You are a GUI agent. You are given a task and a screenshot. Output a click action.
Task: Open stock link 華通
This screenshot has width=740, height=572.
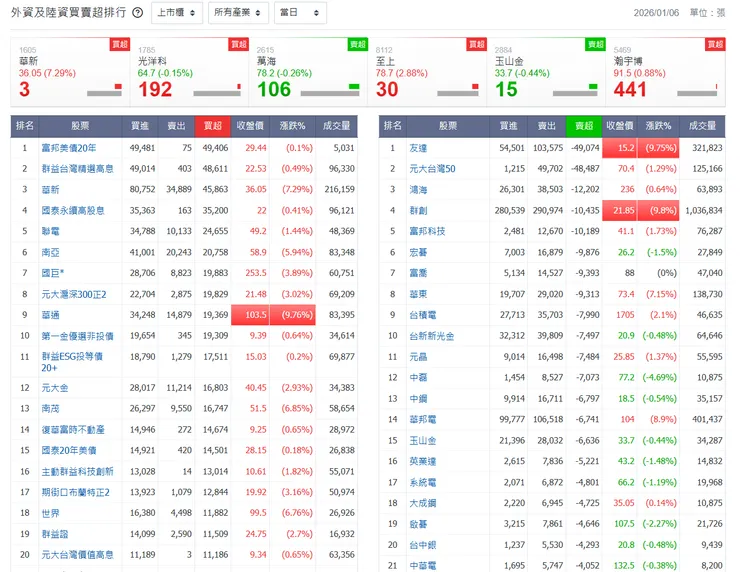tap(50, 315)
